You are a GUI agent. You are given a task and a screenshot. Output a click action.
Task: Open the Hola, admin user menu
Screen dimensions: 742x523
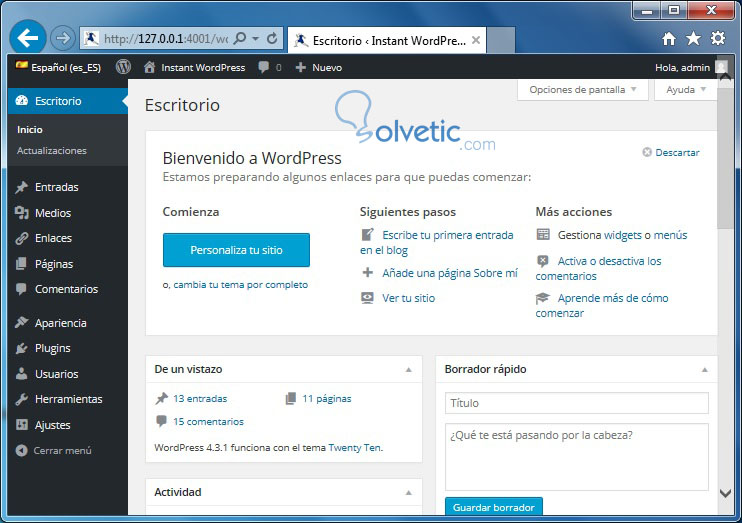(691, 68)
